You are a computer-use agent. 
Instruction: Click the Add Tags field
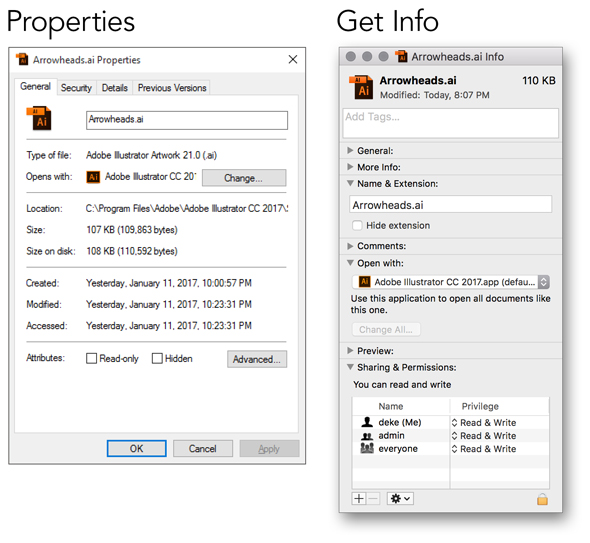point(450,123)
